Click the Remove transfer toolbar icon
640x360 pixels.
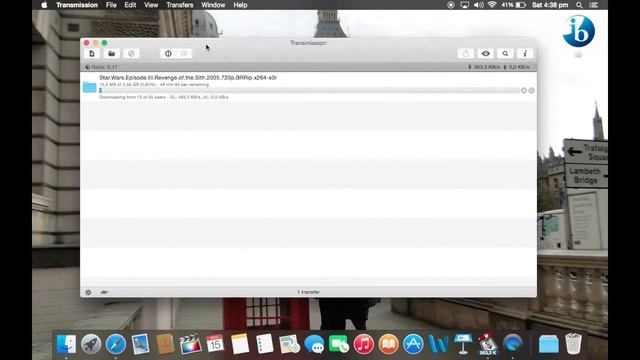(131, 53)
